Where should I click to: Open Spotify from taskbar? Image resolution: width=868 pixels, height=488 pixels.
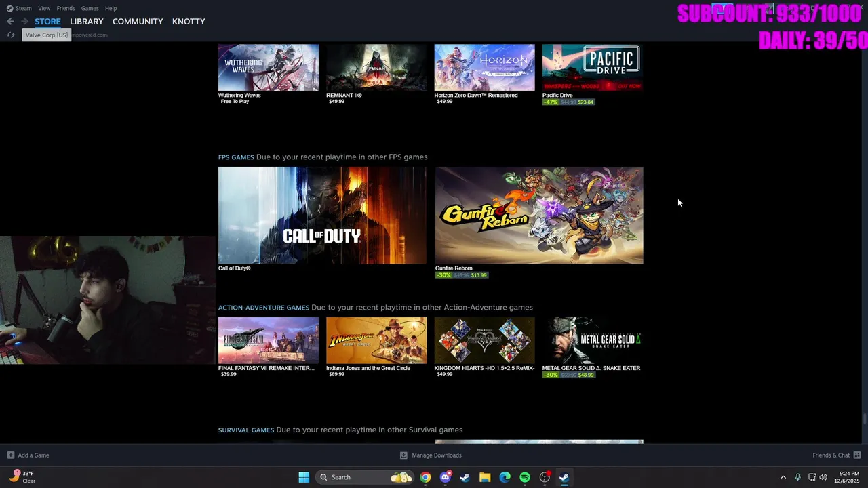click(525, 477)
